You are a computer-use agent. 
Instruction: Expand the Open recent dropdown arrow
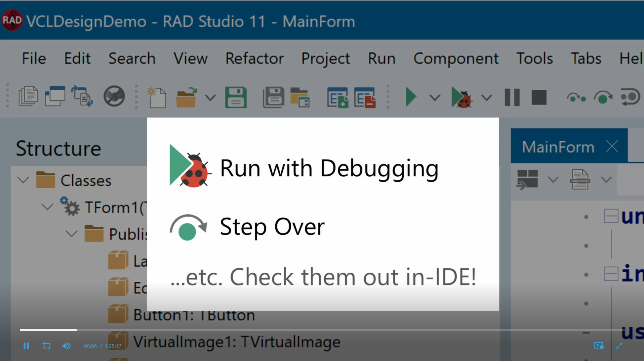point(210,98)
